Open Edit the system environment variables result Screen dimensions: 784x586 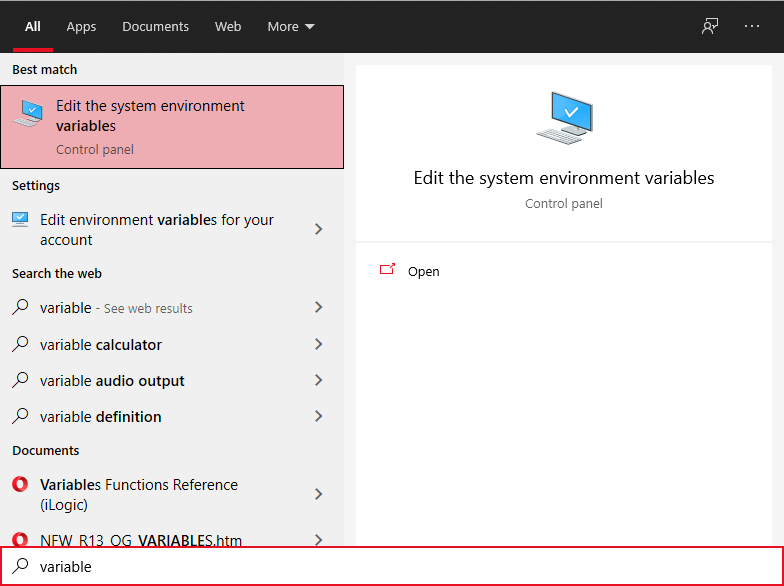(x=172, y=126)
